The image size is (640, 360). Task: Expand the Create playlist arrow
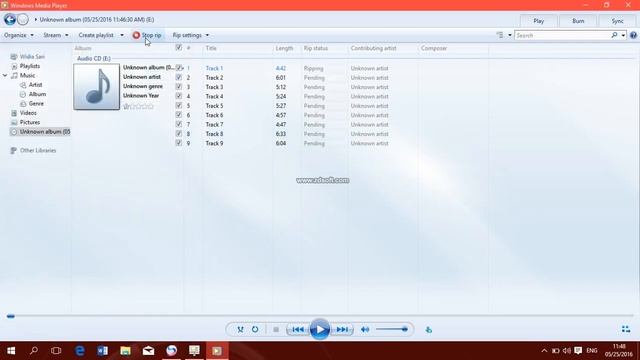point(122,35)
